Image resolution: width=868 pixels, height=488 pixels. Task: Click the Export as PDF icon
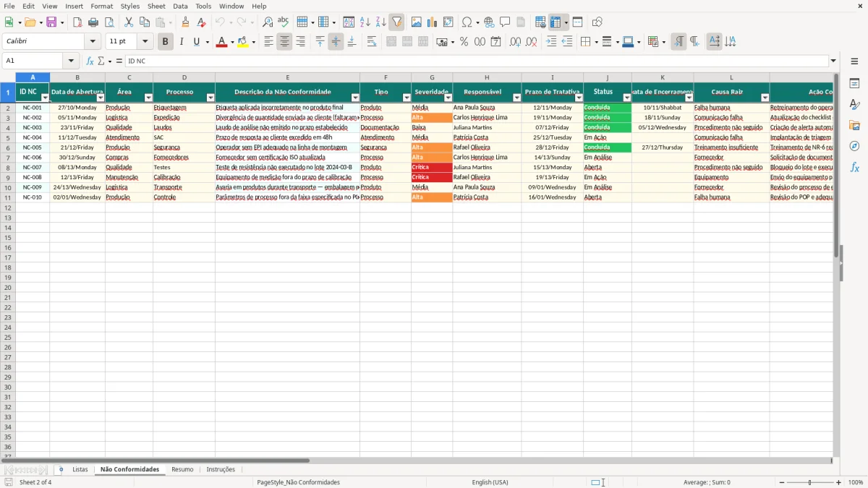click(x=77, y=22)
